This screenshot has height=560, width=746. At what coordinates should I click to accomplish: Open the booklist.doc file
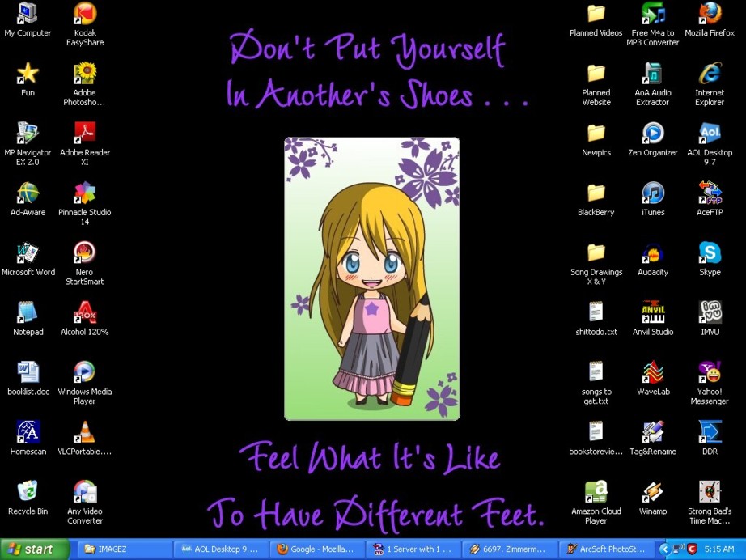click(28, 372)
